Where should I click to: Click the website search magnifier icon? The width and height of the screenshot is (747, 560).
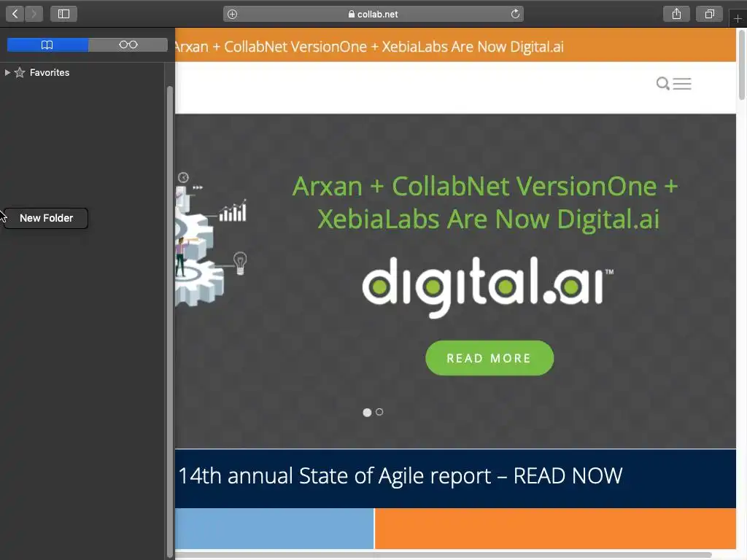662,84
